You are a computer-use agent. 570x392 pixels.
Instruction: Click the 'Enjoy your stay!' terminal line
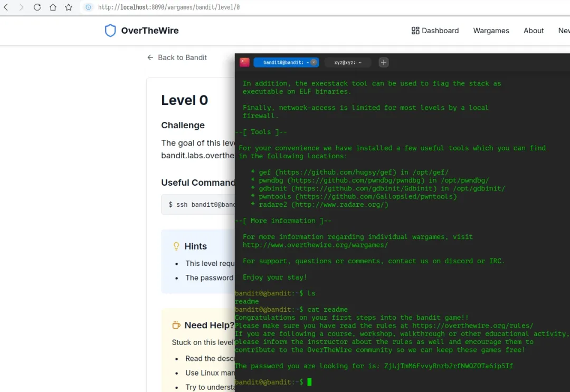pos(274,277)
